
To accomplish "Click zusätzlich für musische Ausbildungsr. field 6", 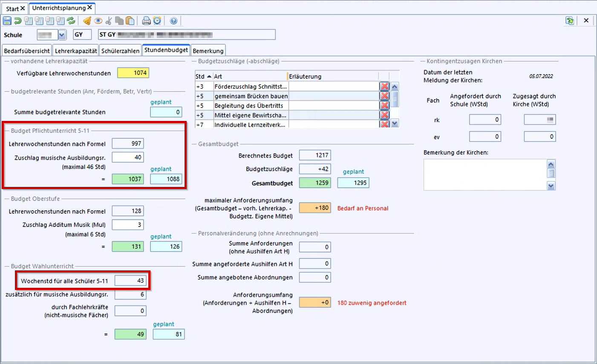I will [x=130, y=294].
